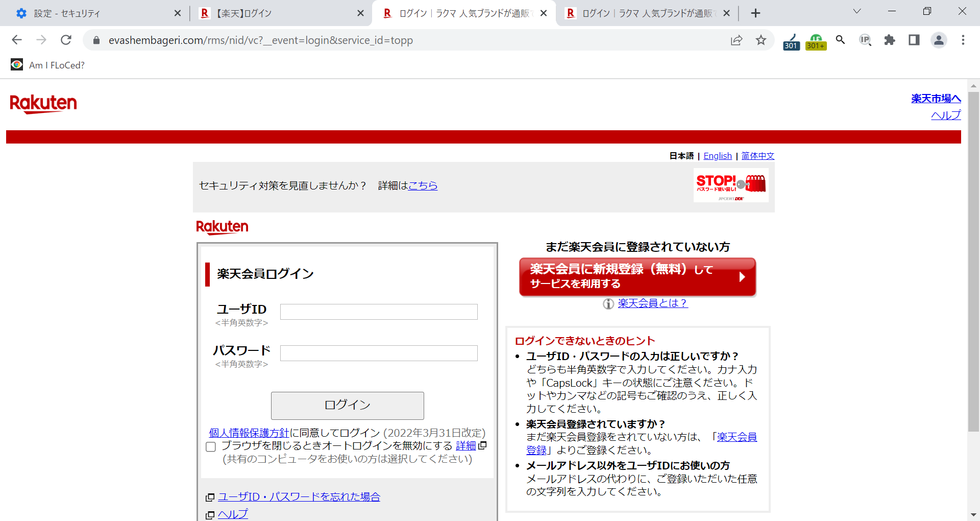The width and height of the screenshot is (980, 521).
Task: Close the active ログイン｜ラクマ tab
Action: [544, 13]
